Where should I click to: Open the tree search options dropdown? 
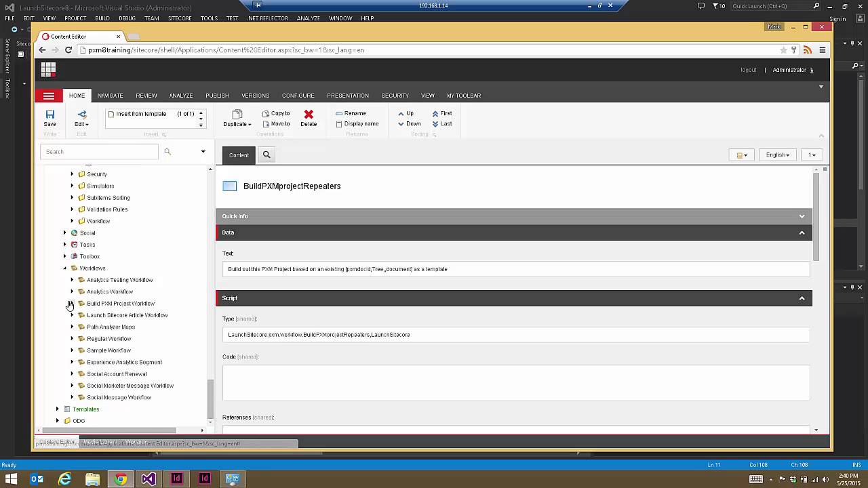click(x=203, y=152)
